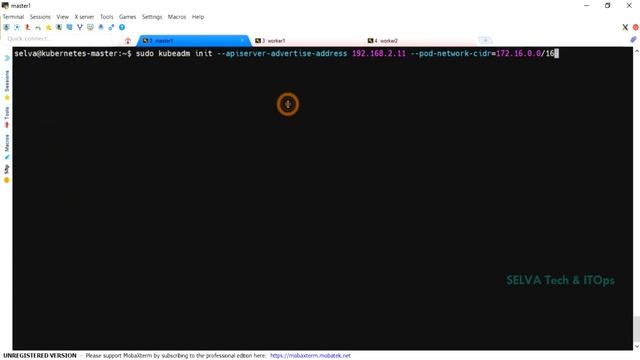Click the home tab icon
Screen dimensions: 640x360
click(x=128, y=40)
